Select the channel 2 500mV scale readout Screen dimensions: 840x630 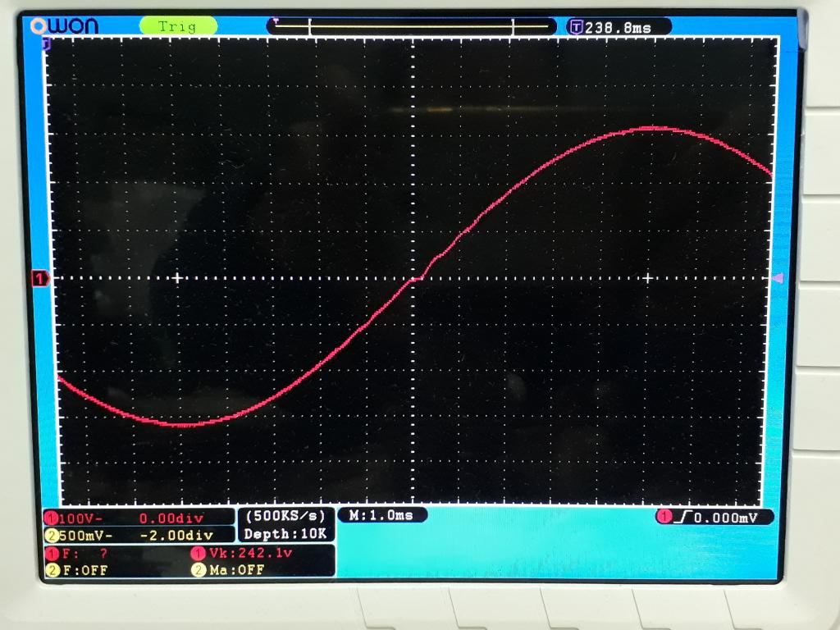(85, 535)
